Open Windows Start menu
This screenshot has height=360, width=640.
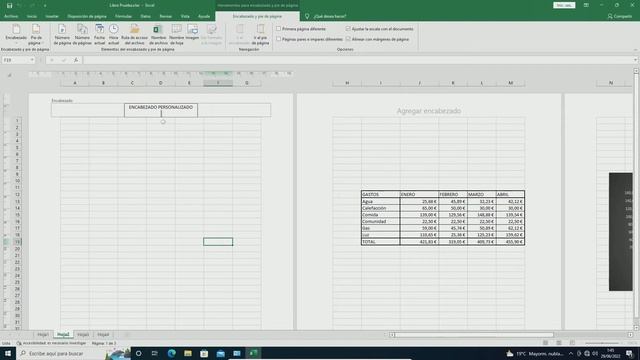(8, 353)
